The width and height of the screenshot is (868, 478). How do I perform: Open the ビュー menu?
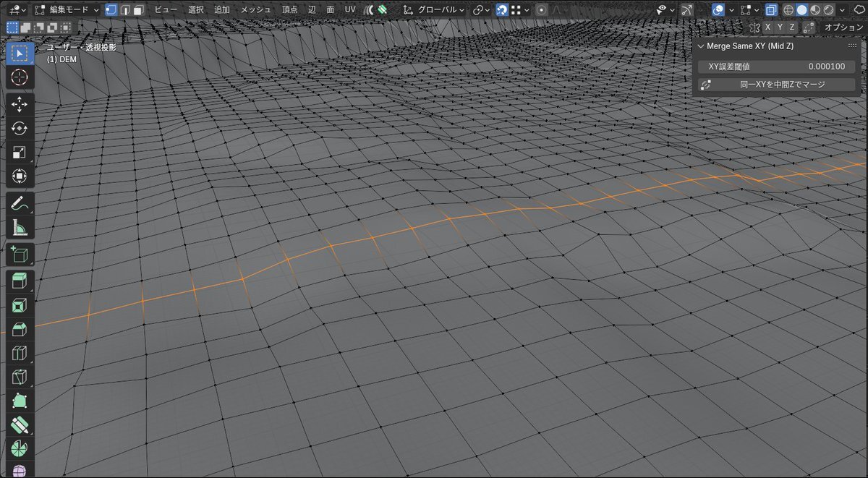pos(166,10)
